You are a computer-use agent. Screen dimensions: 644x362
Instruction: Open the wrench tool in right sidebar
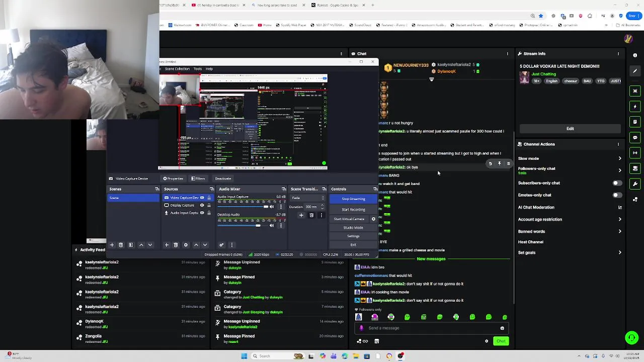point(635,184)
